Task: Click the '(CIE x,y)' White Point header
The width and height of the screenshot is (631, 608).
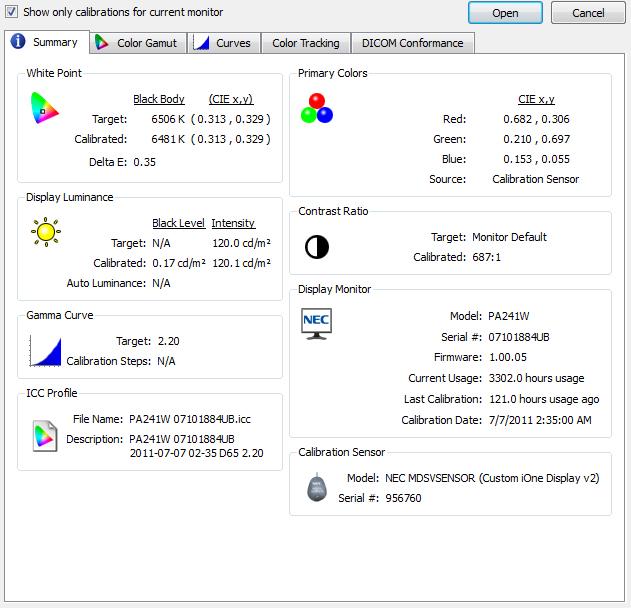Action: click(231, 99)
